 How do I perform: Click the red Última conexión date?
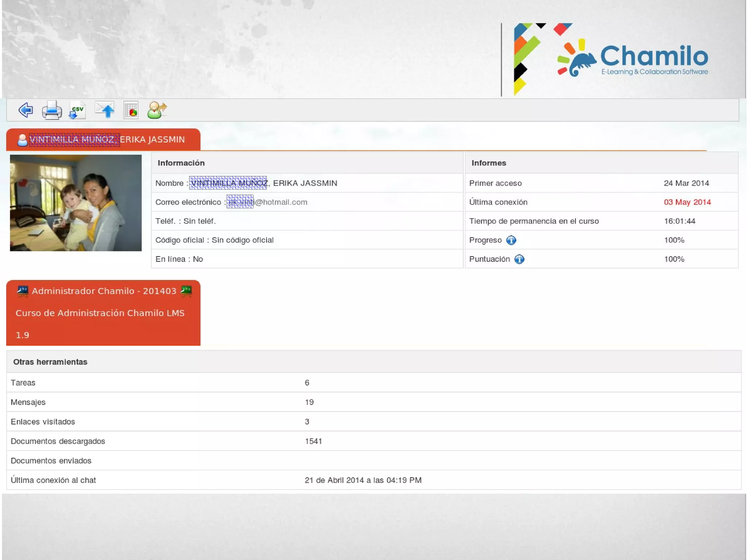point(687,202)
